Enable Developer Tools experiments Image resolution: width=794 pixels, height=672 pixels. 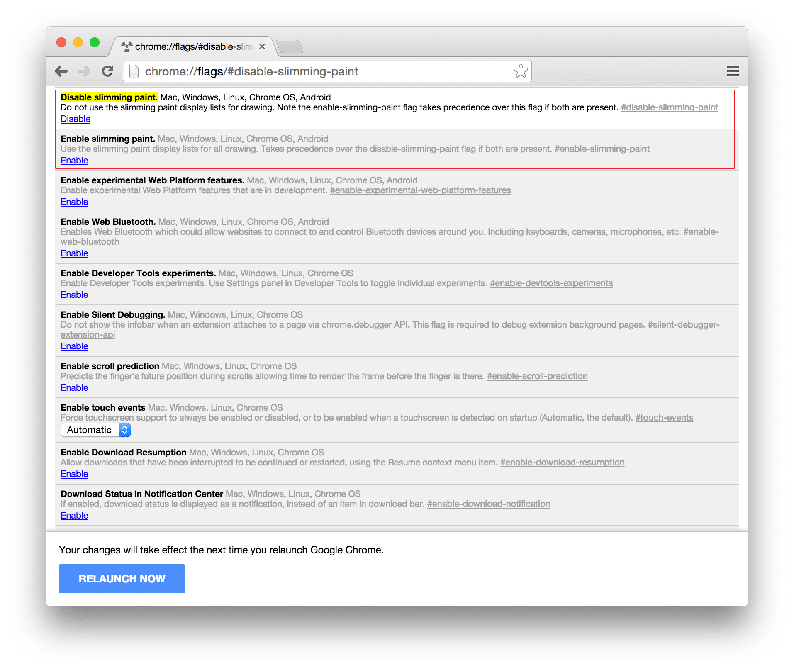coord(74,295)
